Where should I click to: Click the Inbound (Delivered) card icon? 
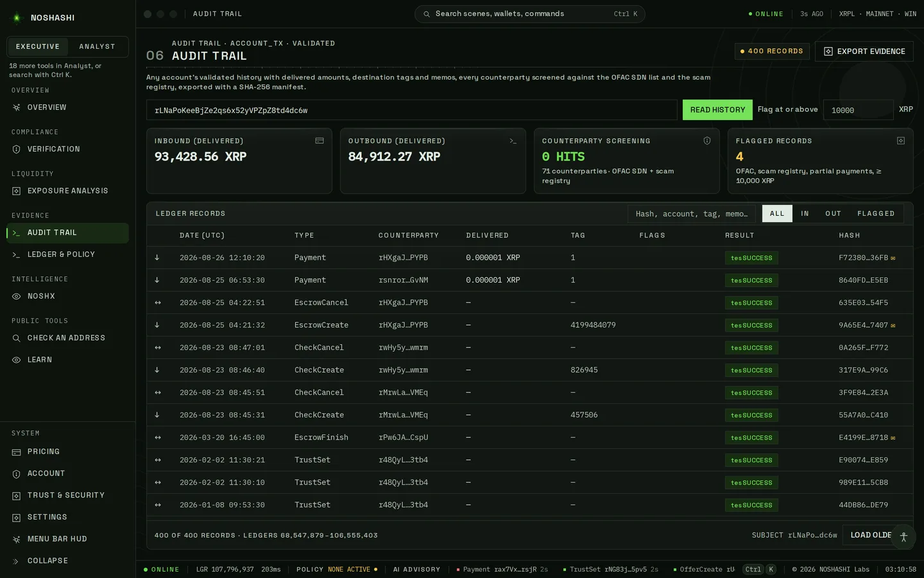point(320,141)
